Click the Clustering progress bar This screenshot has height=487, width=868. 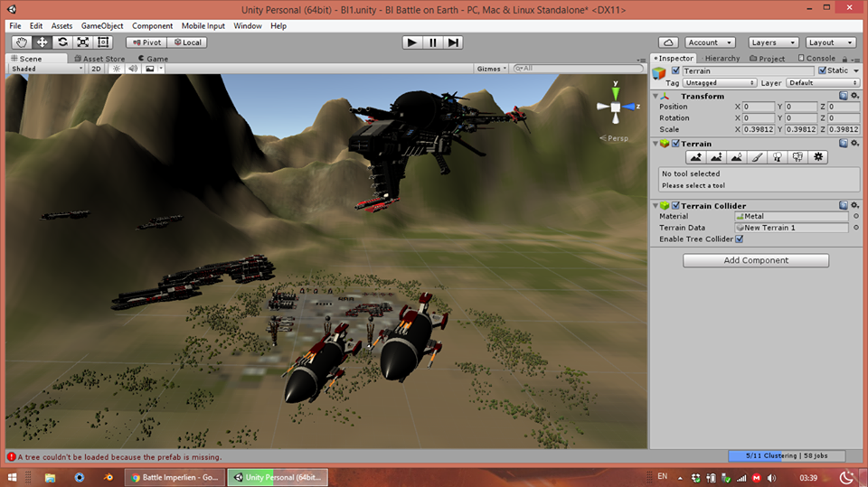pos(787,455)
